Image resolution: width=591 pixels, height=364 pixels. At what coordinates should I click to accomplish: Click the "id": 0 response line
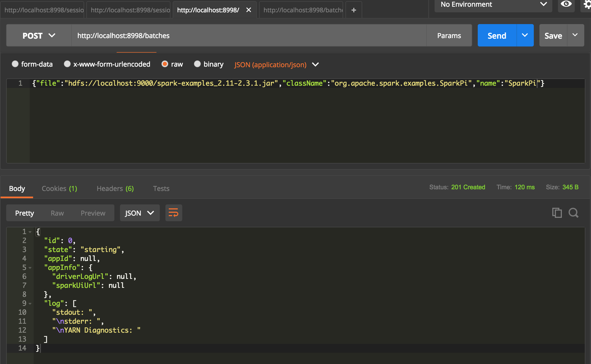[x=60, y=241]
